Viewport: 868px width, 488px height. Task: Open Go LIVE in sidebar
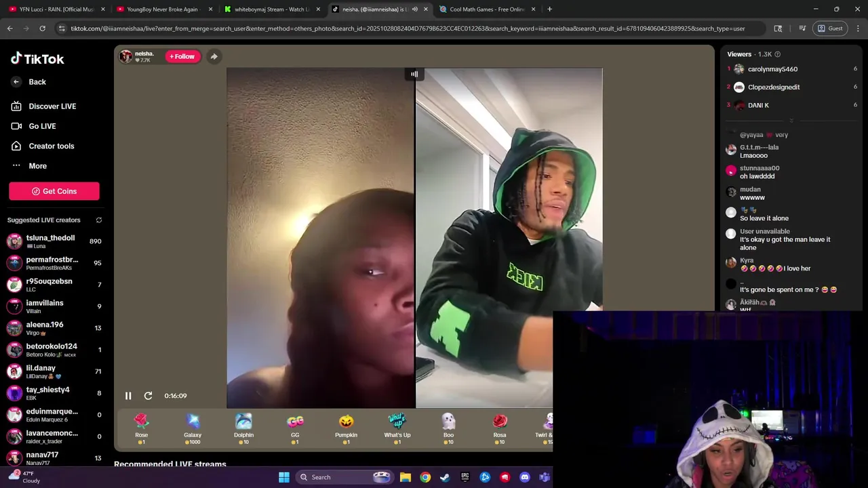point(34,126)
